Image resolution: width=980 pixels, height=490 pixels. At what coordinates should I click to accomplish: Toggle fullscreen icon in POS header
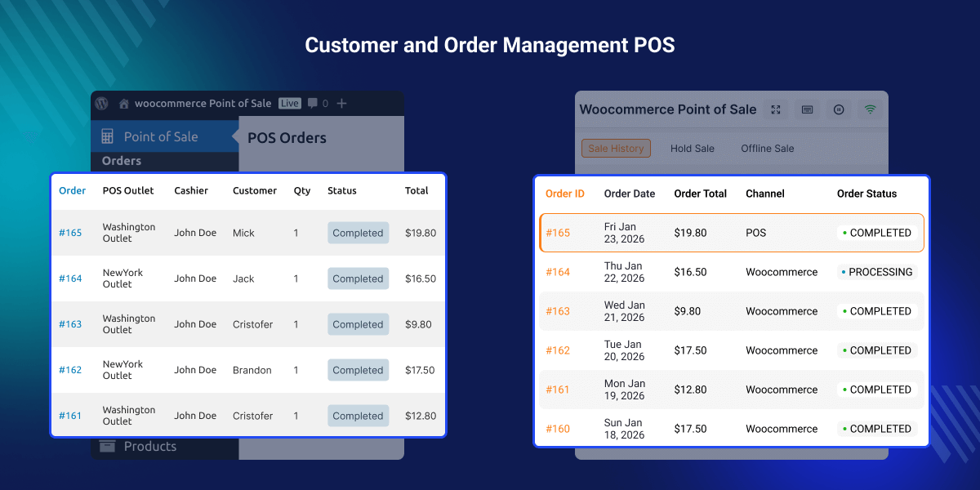tap(776, 109)
